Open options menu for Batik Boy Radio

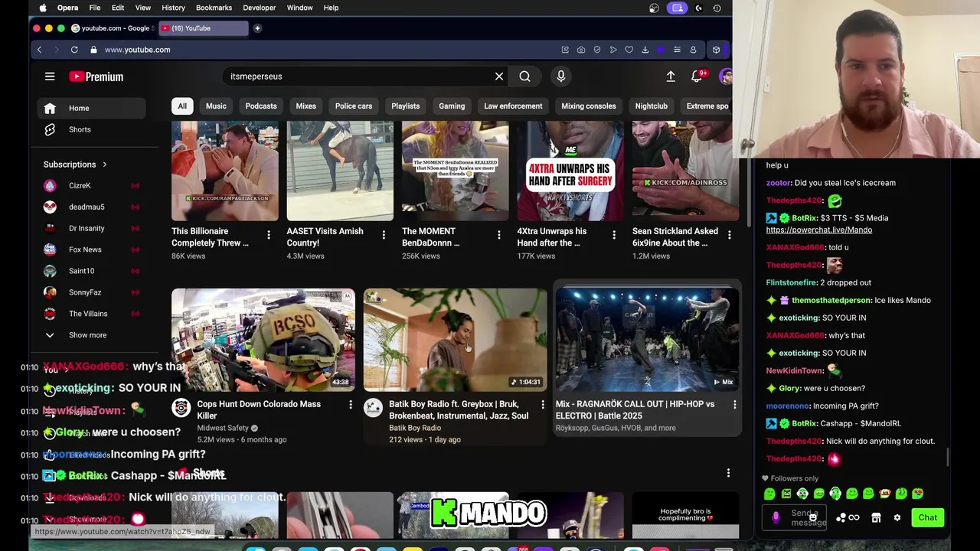pyautogui.click(x=543, y=404)
